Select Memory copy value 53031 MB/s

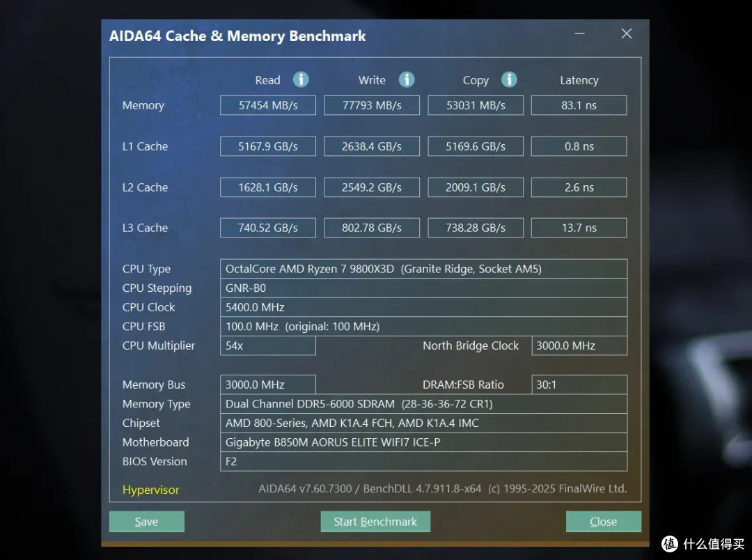coord(476,106)
